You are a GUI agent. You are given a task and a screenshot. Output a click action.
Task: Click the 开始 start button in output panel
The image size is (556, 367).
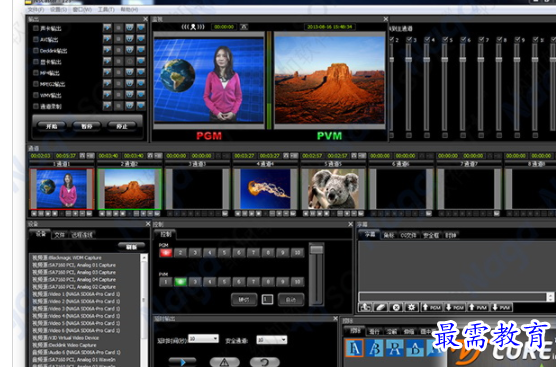pos(51,126)
